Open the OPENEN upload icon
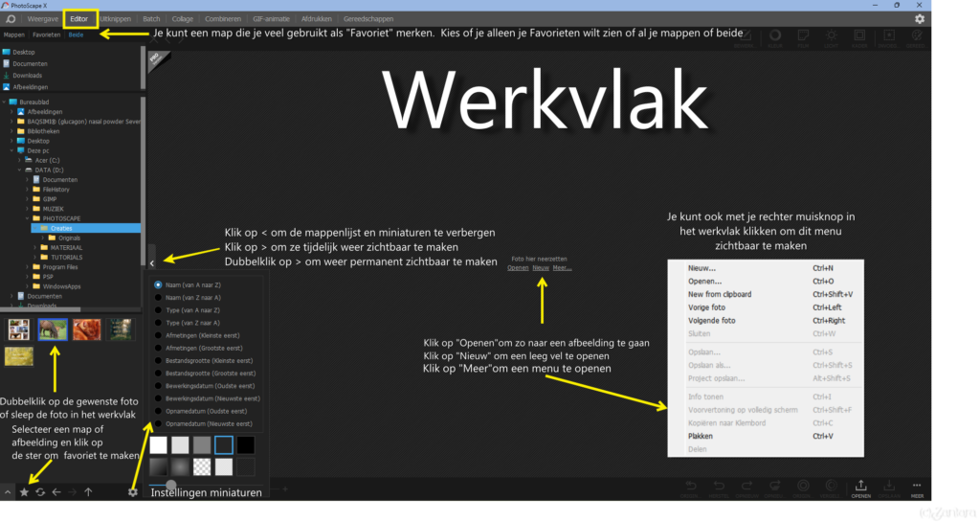This screenshot has height=522, width=980. click(x=860, y=488)
